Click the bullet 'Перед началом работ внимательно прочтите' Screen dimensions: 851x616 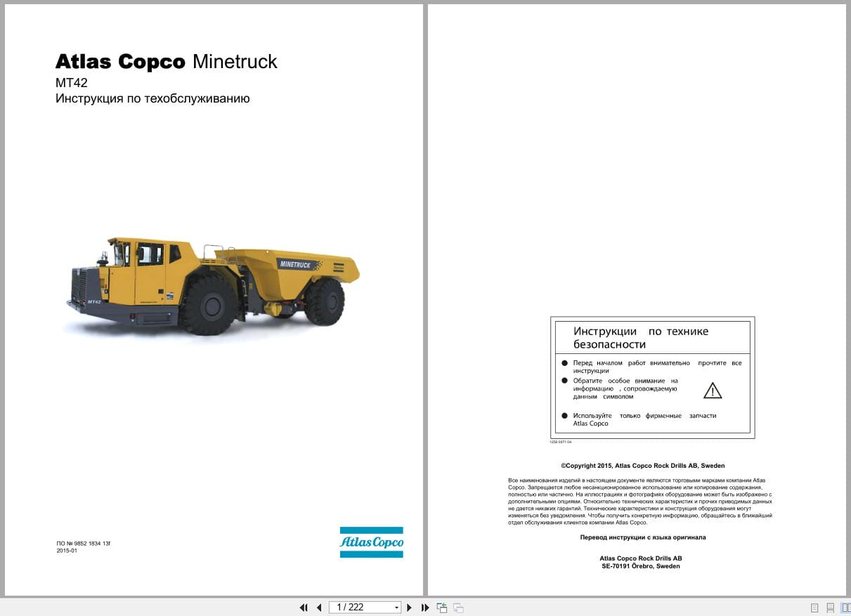point(657,367)
